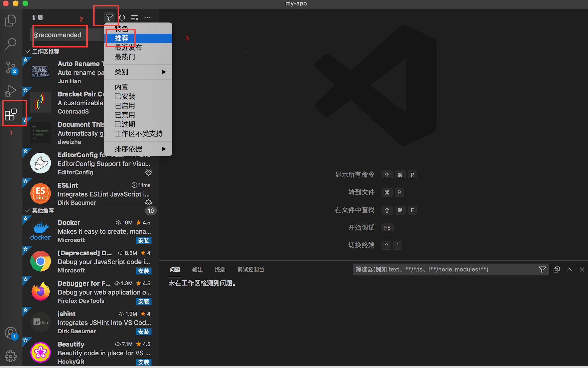Select 已过期 in the filter menu

(x=138, y=124)
